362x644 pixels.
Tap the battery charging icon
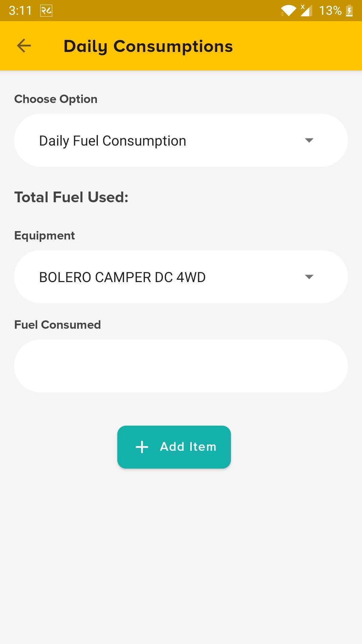point(349,11)
